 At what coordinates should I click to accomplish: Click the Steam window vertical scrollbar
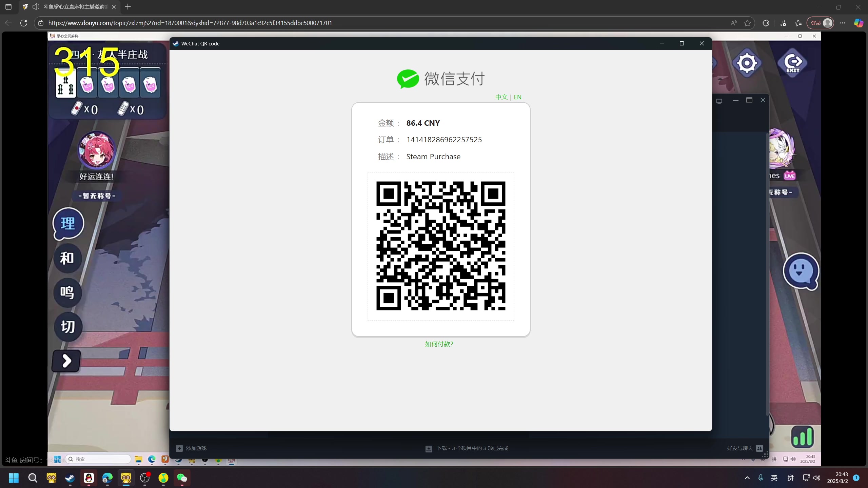coord(767,274)
